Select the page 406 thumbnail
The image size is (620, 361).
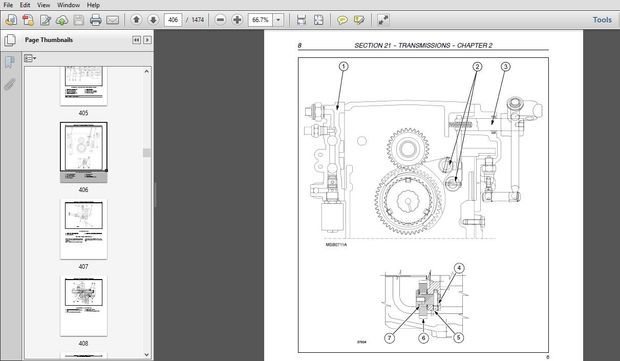pyautogui.click(x=83, y=152)
